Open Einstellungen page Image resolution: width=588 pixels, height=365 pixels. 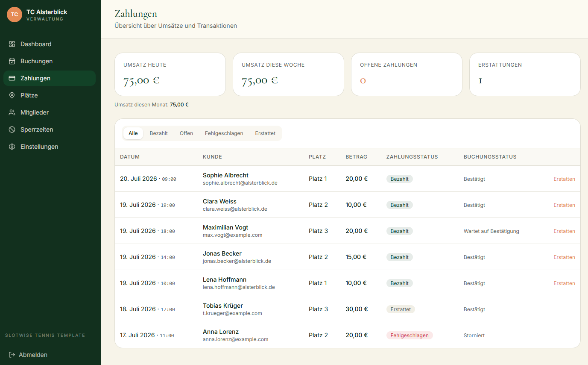pos(50,147)
